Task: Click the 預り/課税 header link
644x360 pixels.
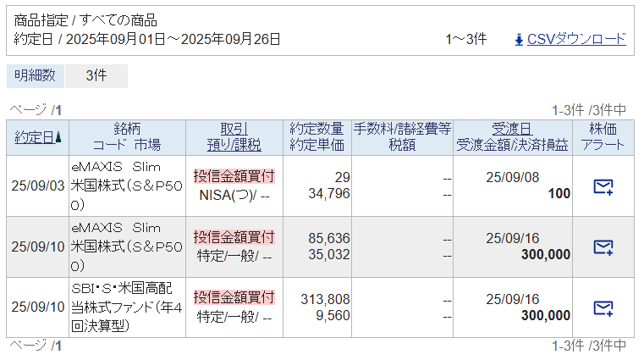Action: coord(234,145)
